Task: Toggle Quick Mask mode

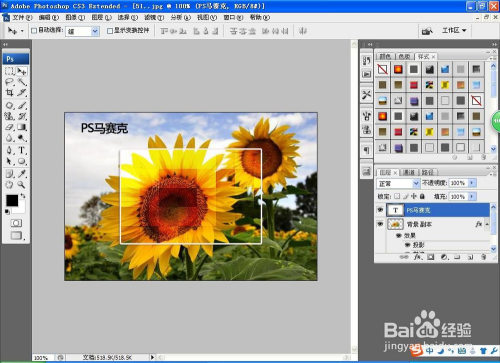Action: (x=16, y=223)
